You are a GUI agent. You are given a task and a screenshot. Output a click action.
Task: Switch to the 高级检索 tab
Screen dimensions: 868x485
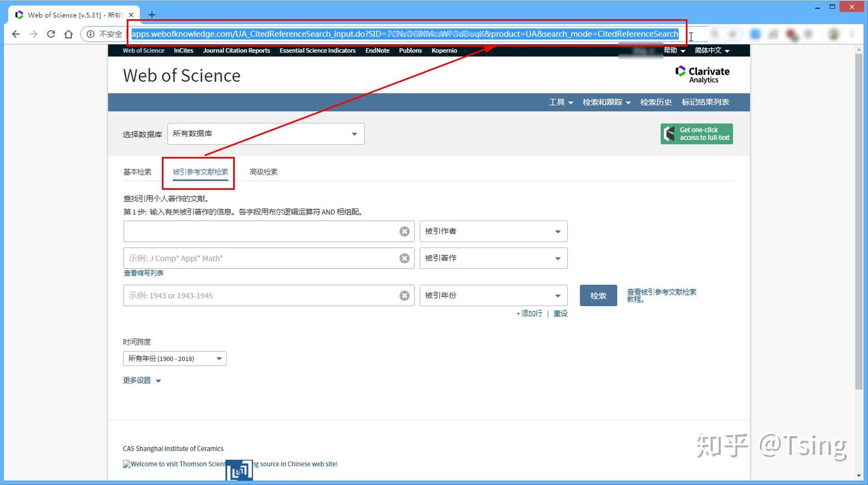coord(263,172)
